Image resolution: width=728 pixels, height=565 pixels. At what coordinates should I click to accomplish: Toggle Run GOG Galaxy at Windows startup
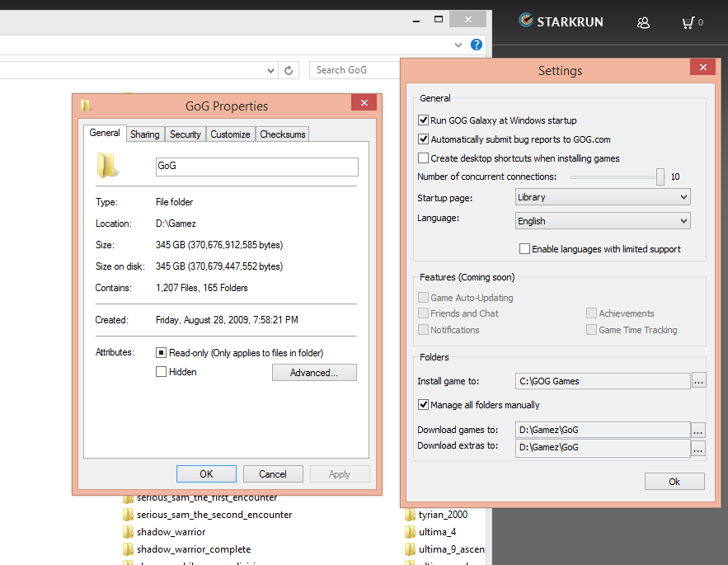pyautogui.click(x=423, y=120)
